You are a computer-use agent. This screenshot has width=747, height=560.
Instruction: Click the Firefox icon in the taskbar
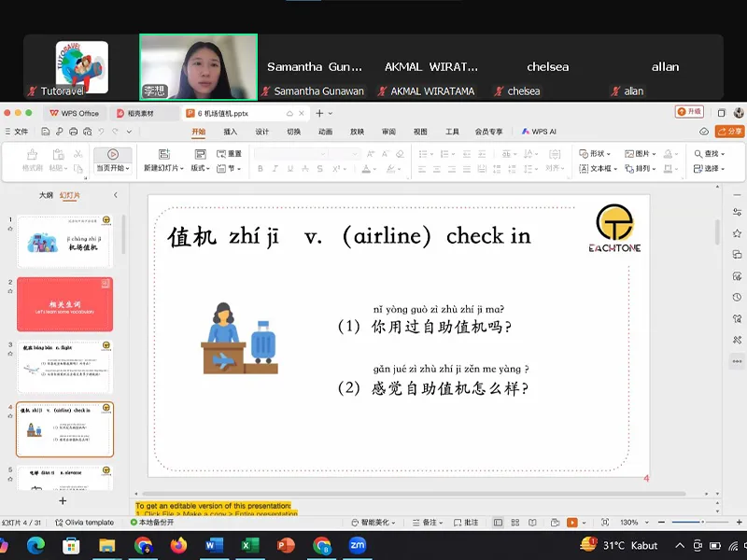pos(178,545)
